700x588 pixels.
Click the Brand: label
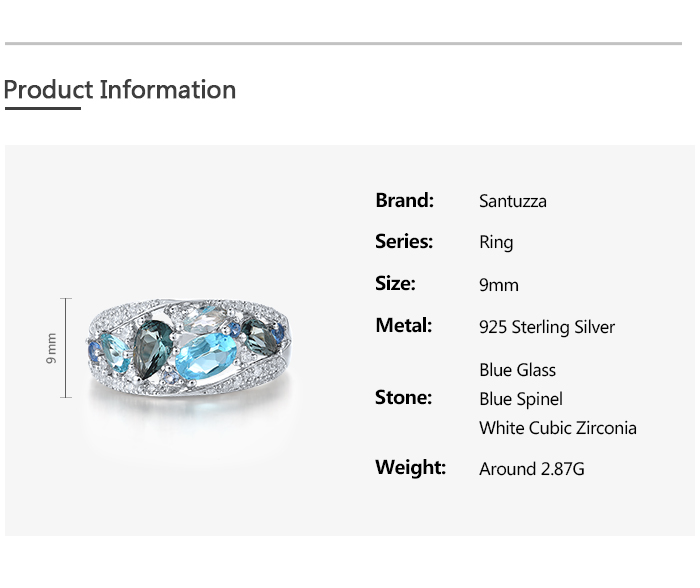[404, 200]
